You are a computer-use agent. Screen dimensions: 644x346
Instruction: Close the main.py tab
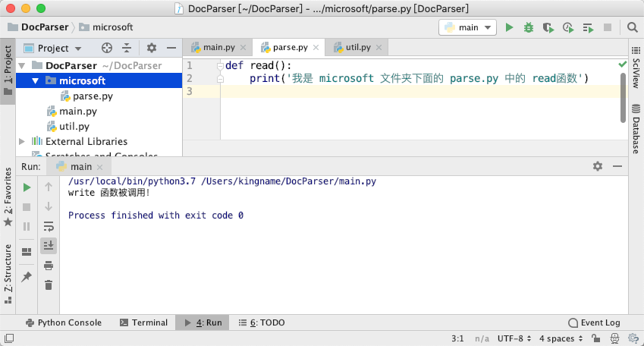coord(243,48)
